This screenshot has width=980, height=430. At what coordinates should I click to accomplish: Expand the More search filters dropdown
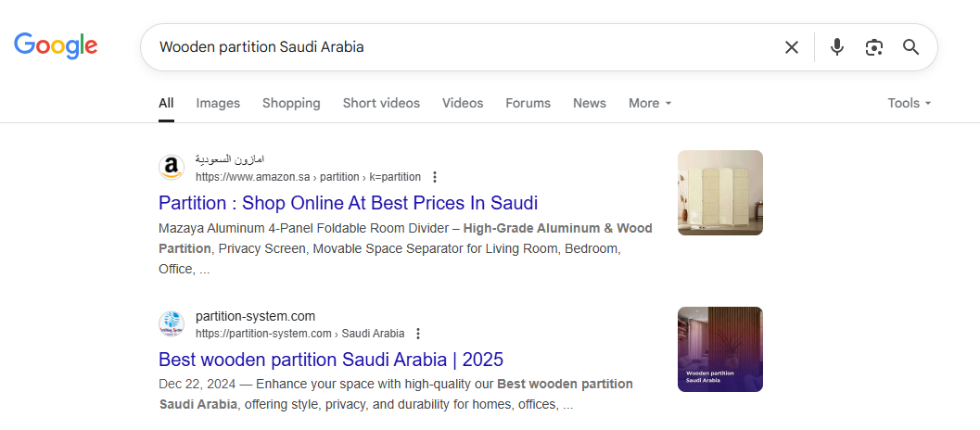[650, 103]
